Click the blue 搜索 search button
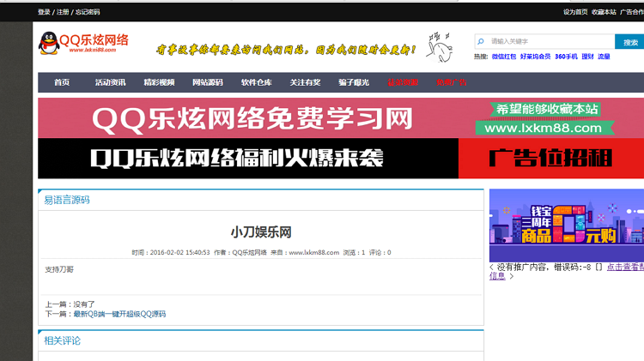Screen dimensions: 644x361 tap(629, 42)
